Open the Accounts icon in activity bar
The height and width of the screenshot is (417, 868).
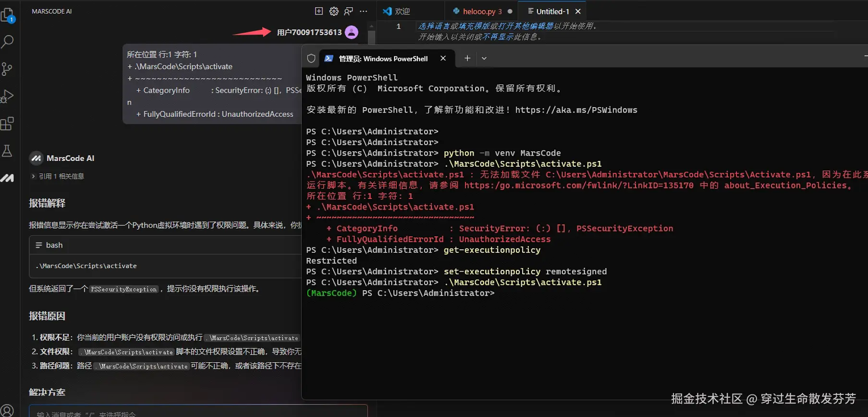[x=8, y=410]
